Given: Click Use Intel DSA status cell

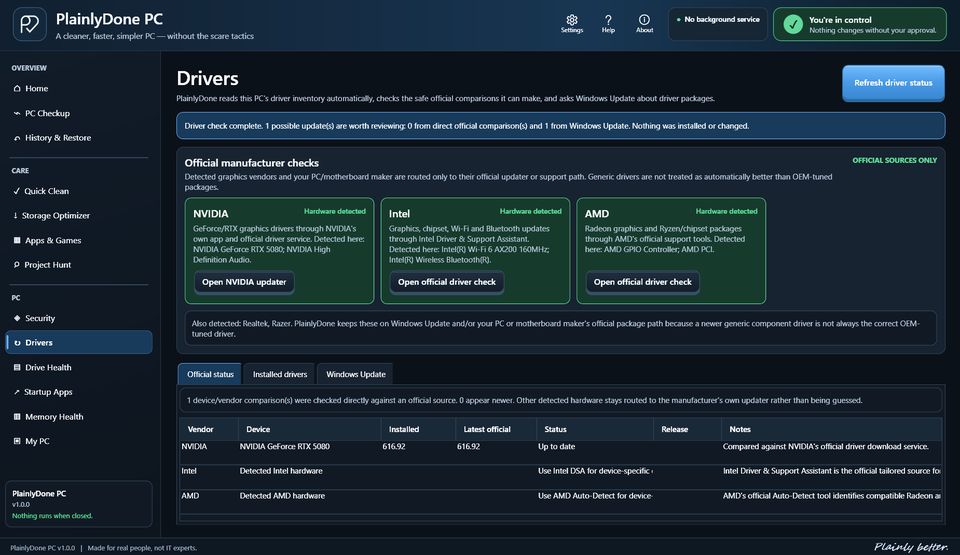Looking at the screenshot, I should pyautogui.click(x=595, y=471).
